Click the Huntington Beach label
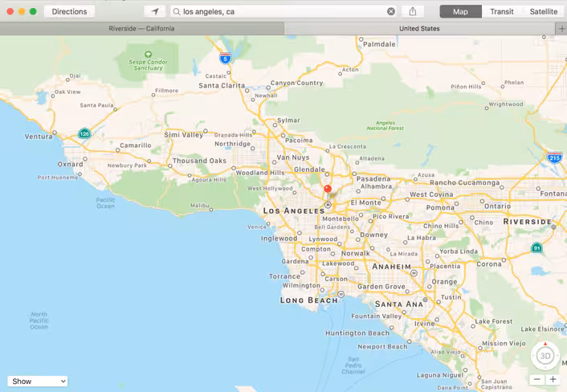This screenshot has height=392, width=567. 357,333
